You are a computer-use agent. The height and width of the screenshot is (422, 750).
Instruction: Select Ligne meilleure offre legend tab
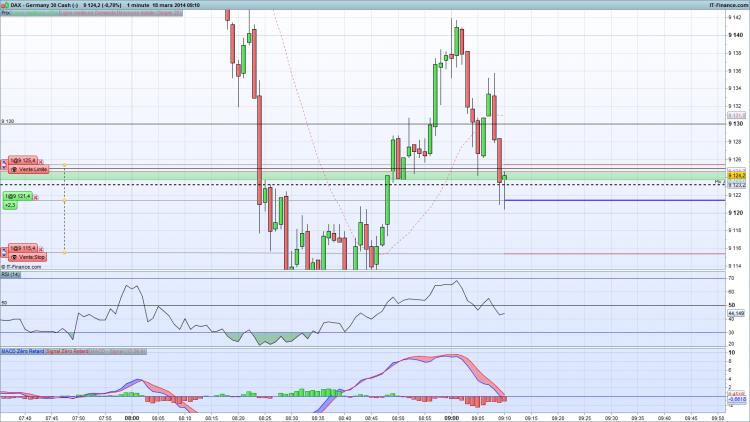click(x=35, y=13)
